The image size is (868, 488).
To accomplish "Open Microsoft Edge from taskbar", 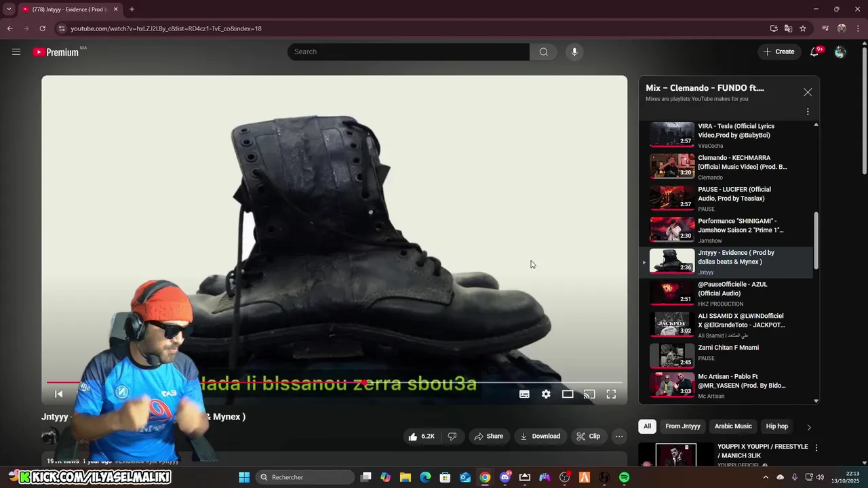I will point(425,477).
